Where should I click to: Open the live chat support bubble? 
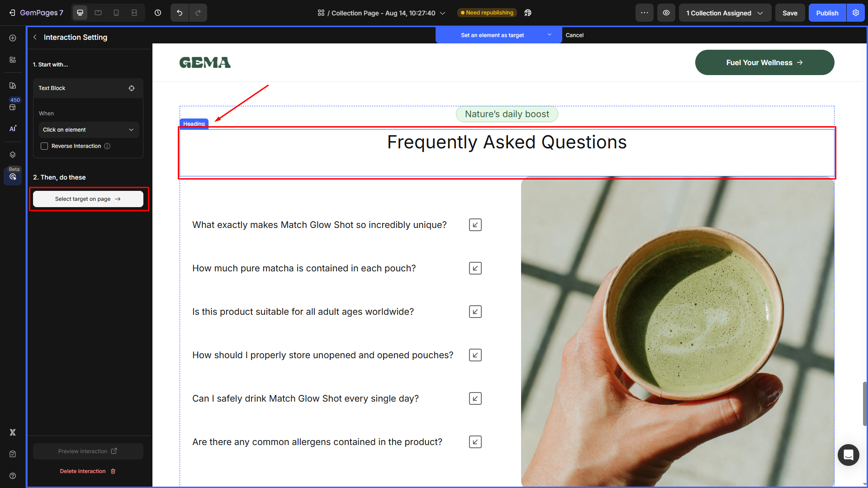coord(848,455)
